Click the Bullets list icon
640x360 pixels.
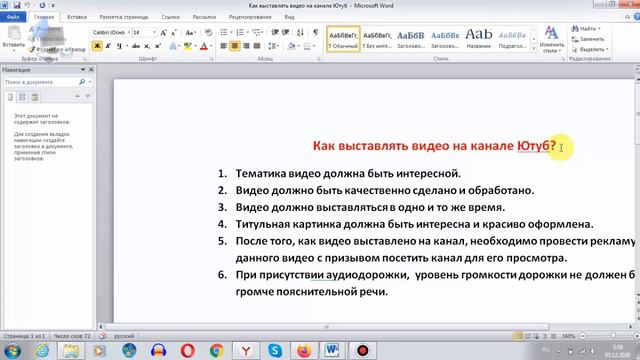coord(224,32)
